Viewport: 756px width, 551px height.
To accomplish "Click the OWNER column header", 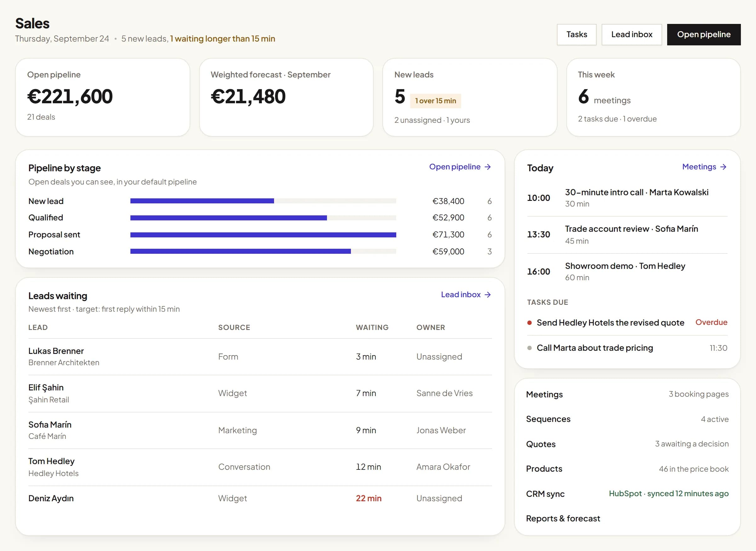I will click(x=430, y=327).
